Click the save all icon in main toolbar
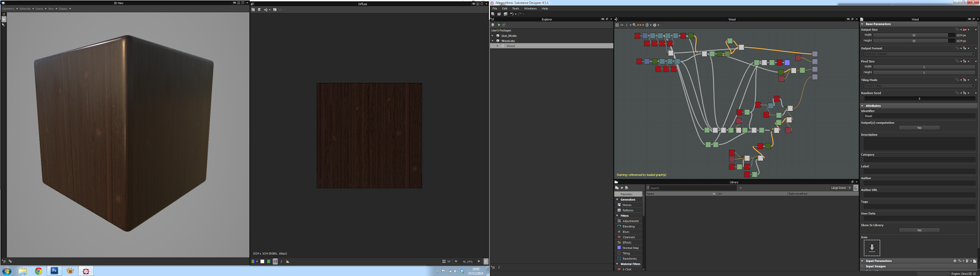This screenshot has width=980, height=276. pos(505,14)
